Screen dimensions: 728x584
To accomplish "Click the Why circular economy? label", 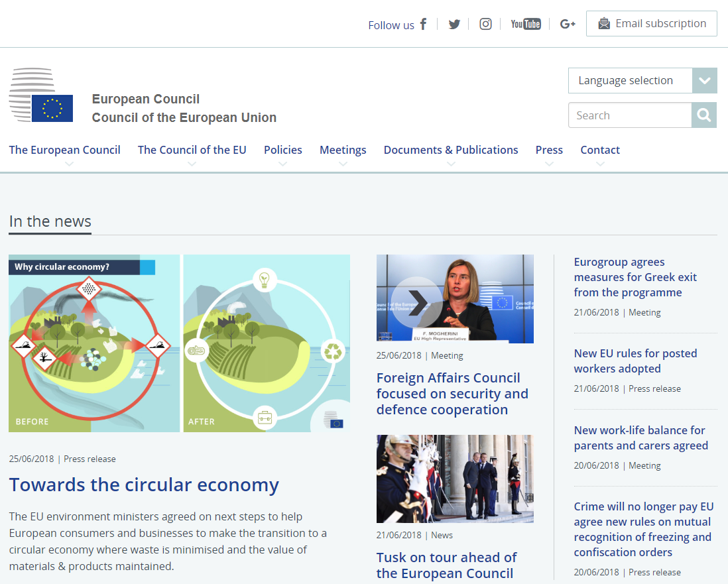I will (x=62, y=267).
